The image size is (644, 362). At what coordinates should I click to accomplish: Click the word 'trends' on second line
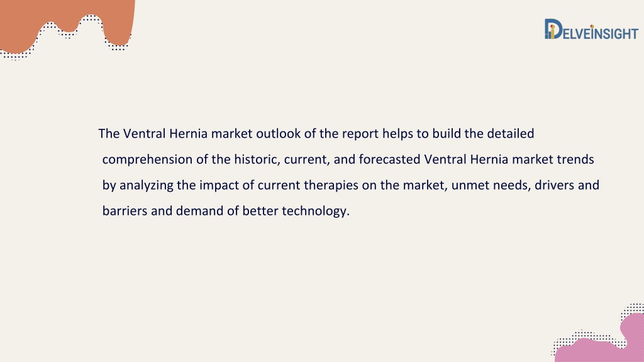coord(575,159)
